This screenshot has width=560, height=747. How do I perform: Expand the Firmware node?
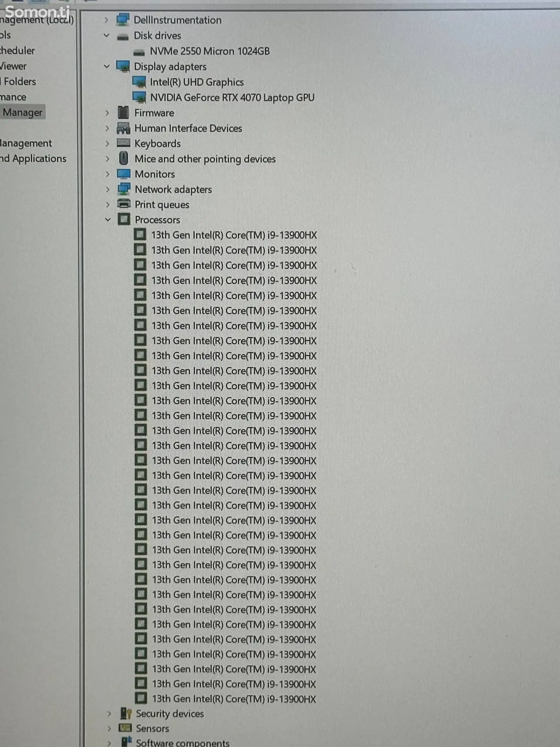[x=107, y=113]
